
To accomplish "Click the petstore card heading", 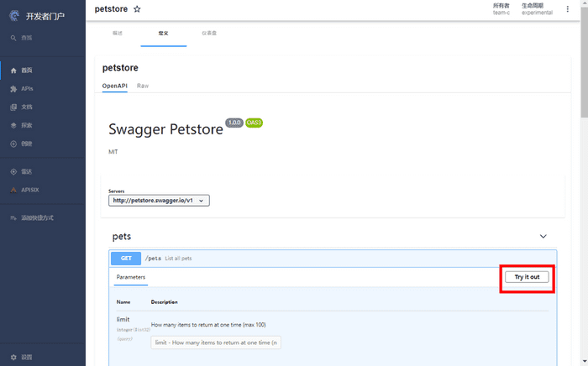I will pos(120,68).
